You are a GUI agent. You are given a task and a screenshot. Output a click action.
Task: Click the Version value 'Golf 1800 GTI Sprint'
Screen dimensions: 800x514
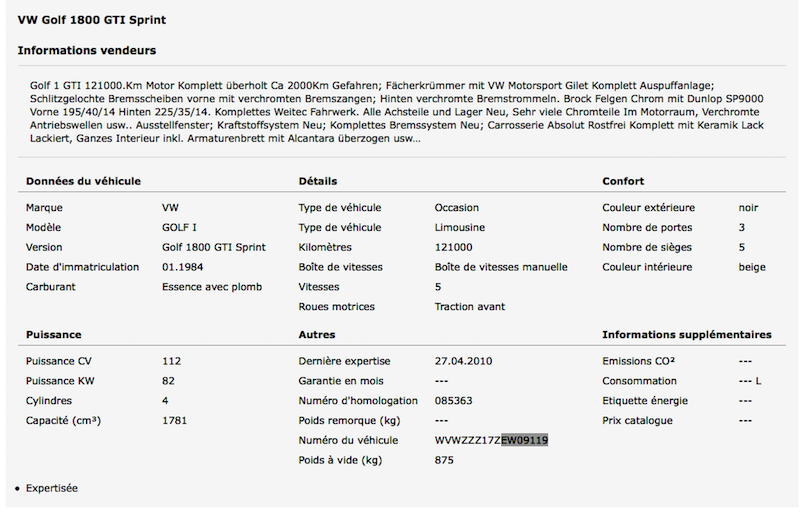[x=214, y=248]
